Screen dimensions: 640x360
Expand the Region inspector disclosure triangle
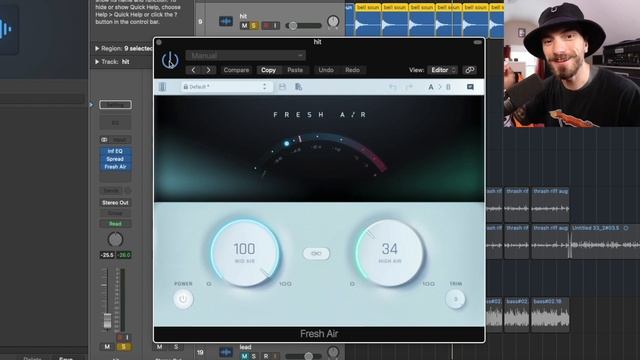pos(97,49)
